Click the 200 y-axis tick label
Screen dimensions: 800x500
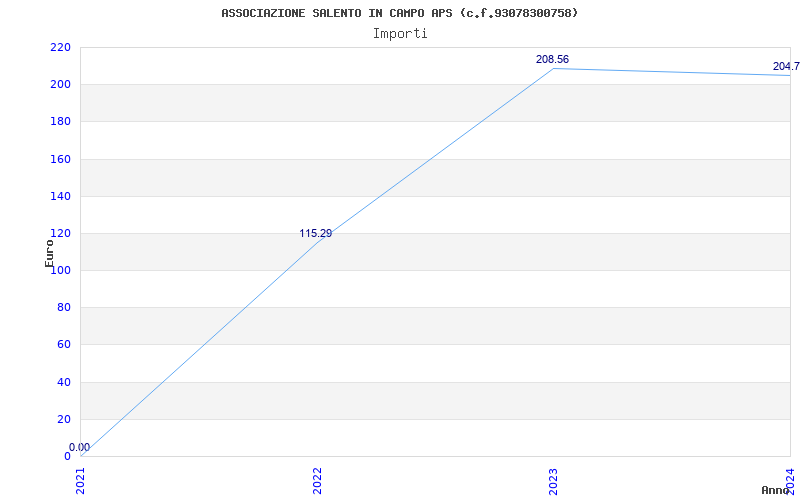60,85
